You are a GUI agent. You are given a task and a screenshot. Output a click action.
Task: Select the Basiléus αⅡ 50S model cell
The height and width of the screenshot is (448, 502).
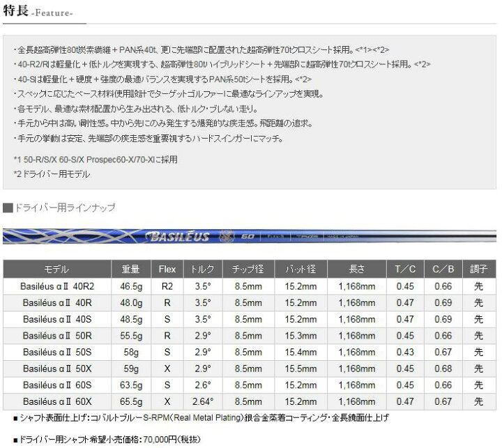point(57,353)
